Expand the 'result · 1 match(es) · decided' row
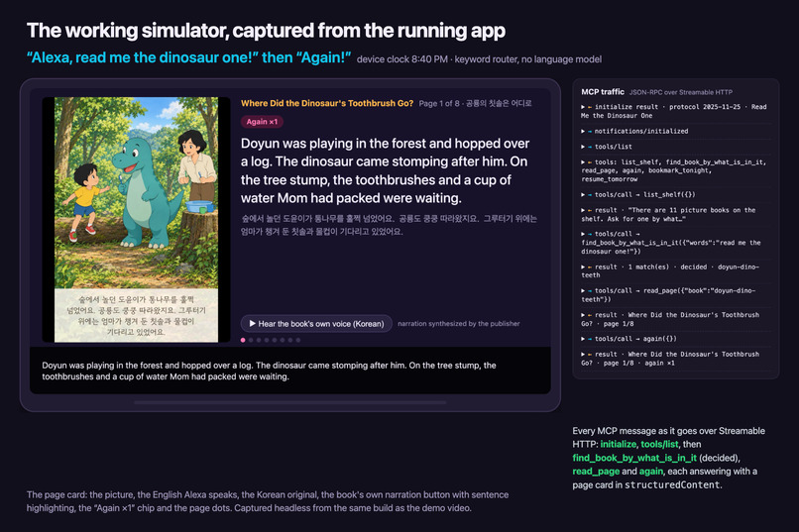799x532 pixels. click(x=674, y=270)
